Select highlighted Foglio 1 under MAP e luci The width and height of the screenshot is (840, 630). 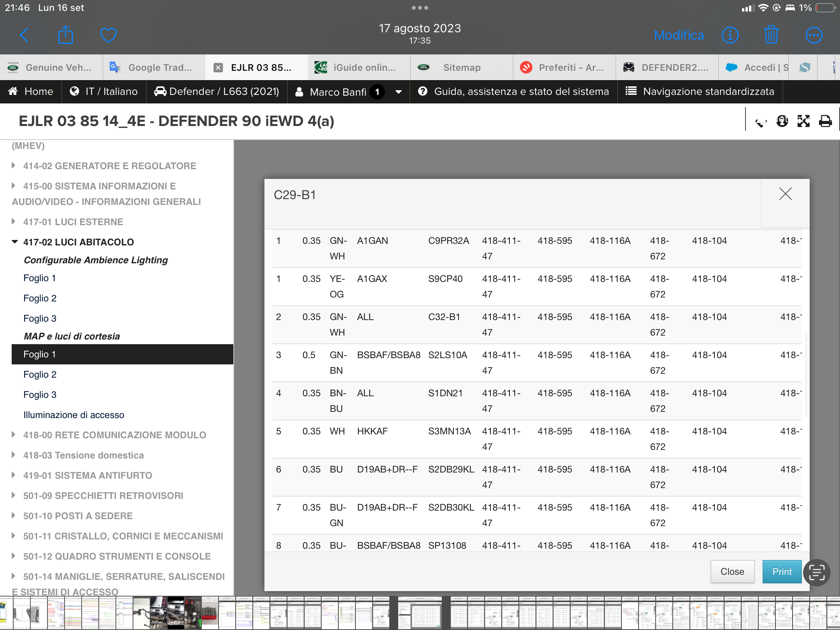pos(122,354)
